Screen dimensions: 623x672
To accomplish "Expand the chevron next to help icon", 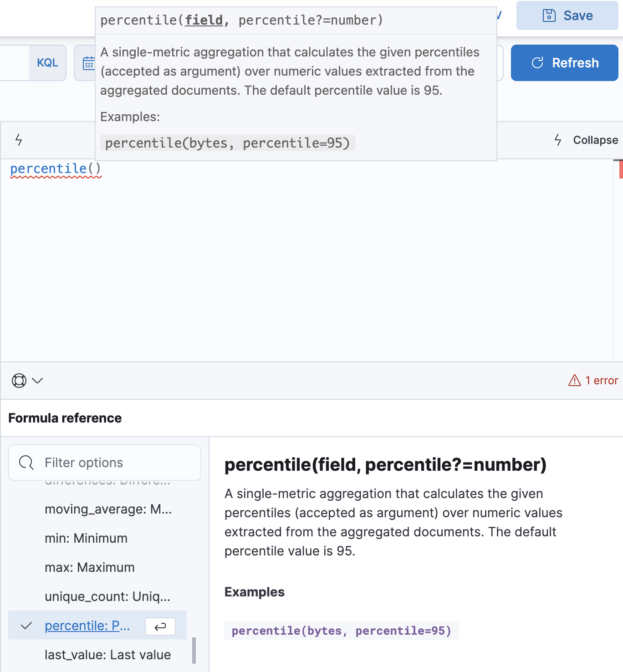I will point(38,381).
